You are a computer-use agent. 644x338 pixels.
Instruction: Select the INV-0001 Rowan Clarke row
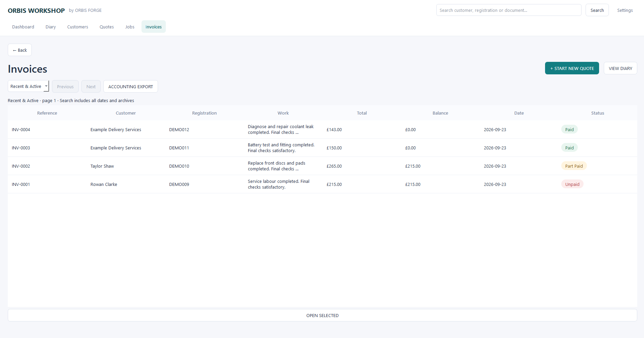323,184
